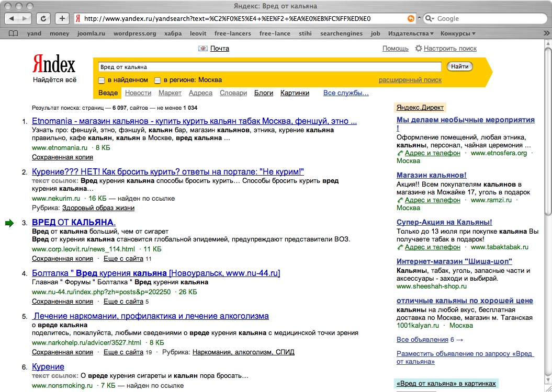The height and width of the screenshot is (392, 552).
Task: Reload the page with the refresh button
Action: (44, 18)
